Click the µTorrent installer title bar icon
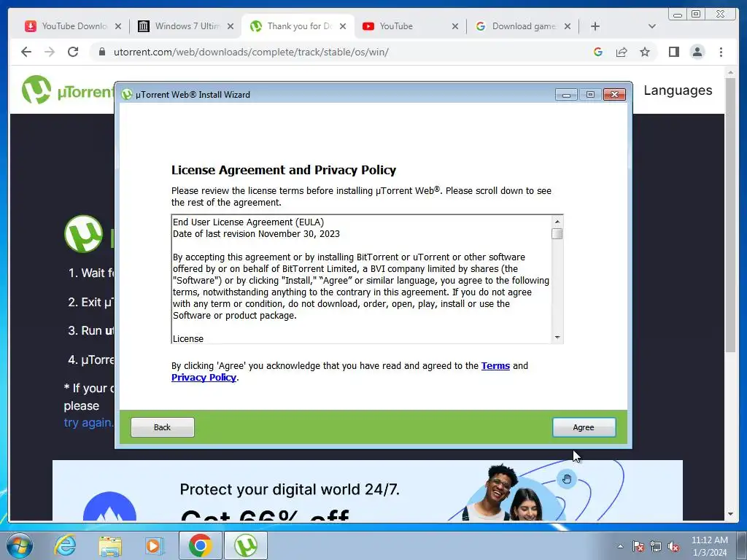Image resolution: width=747 pixels, height=560 pixels. click(x=127, y=94)
